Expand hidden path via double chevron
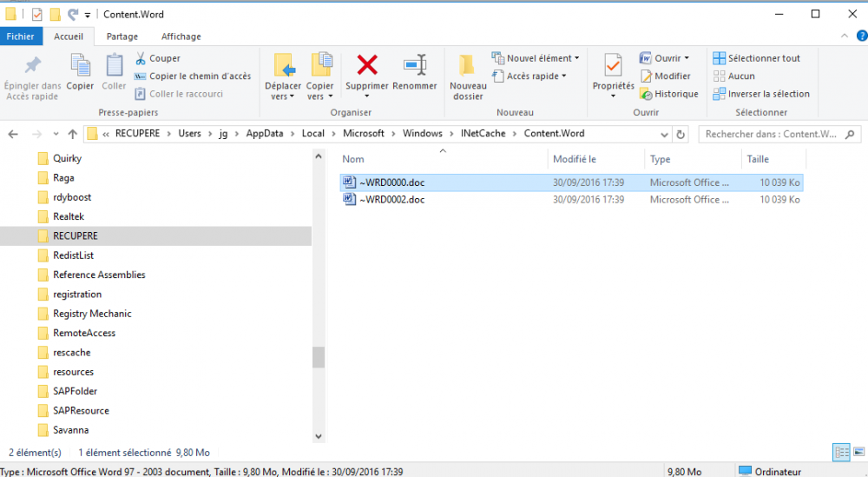The height and width of the screenshot is (477, 868). coord(106,134)
